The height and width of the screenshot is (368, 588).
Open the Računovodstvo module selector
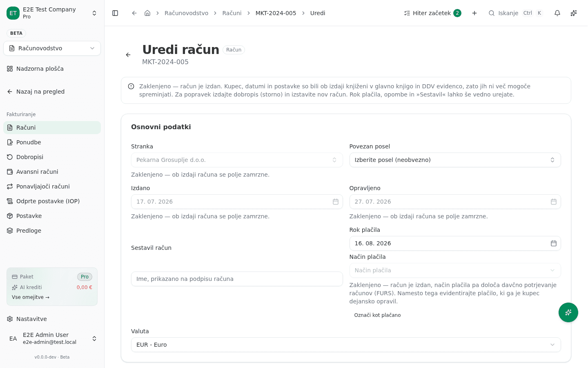pos(52,48)
